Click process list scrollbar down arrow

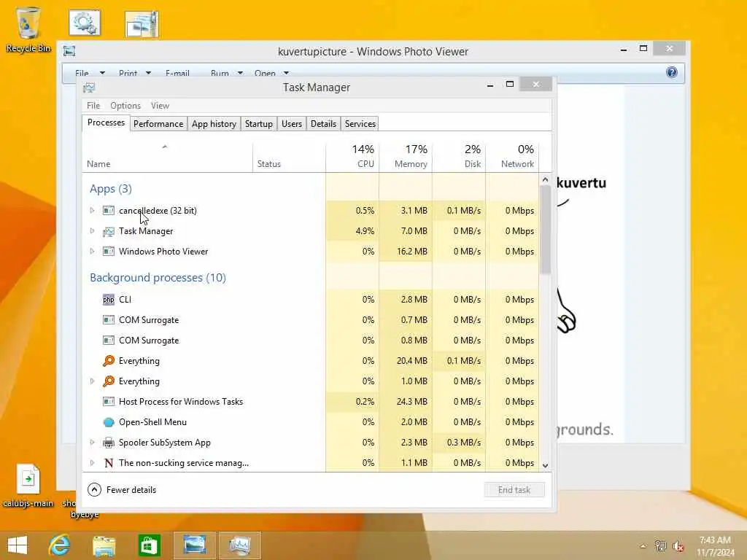(x=546, y=466)
